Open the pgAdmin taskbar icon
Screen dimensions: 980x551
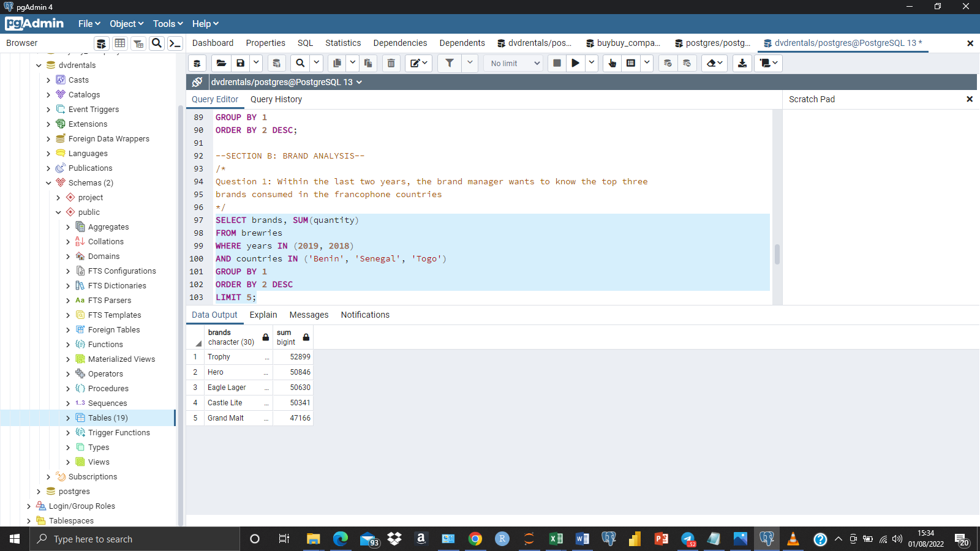pos(766,539)
